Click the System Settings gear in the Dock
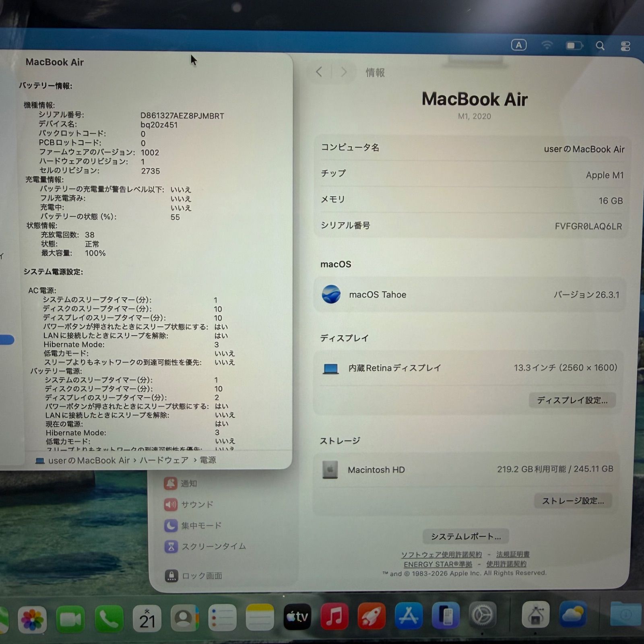Screen dimensions: 644x644 pos(483,615)
